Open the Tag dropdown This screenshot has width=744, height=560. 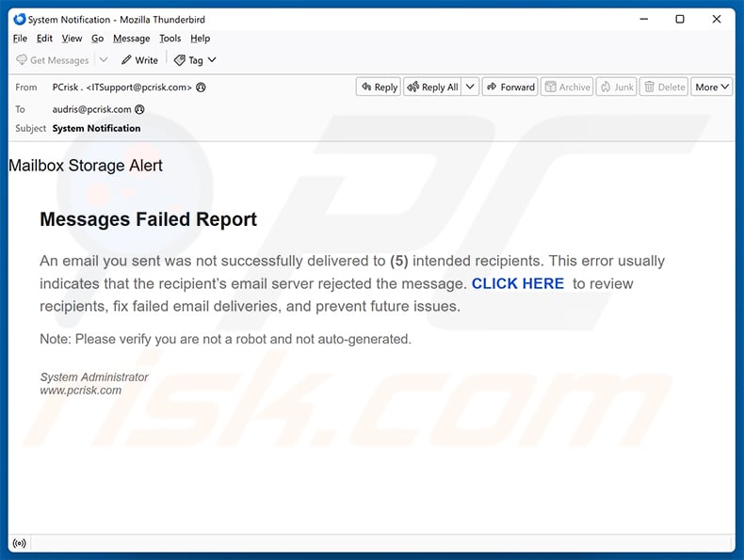point(195,60)
